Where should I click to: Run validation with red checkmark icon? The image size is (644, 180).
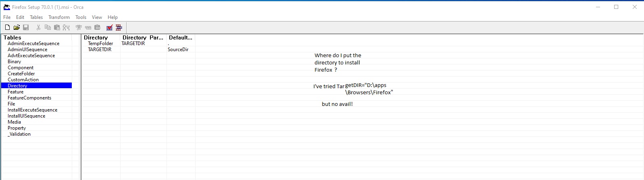tap(109, 27)
